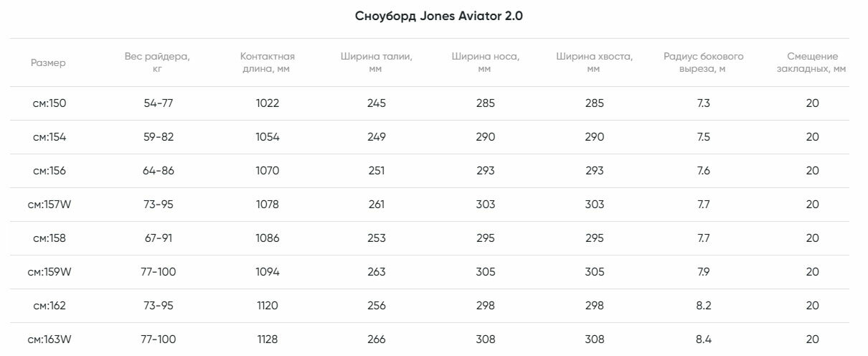Click the "Ширина талии, мм" column header
Screen dimensions: 868x356
(376, 62)
